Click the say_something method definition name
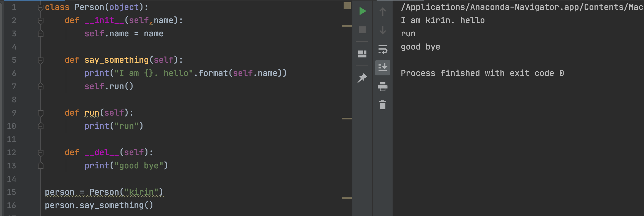The width and height of the screenshot is (644, 216). [117, 60]
